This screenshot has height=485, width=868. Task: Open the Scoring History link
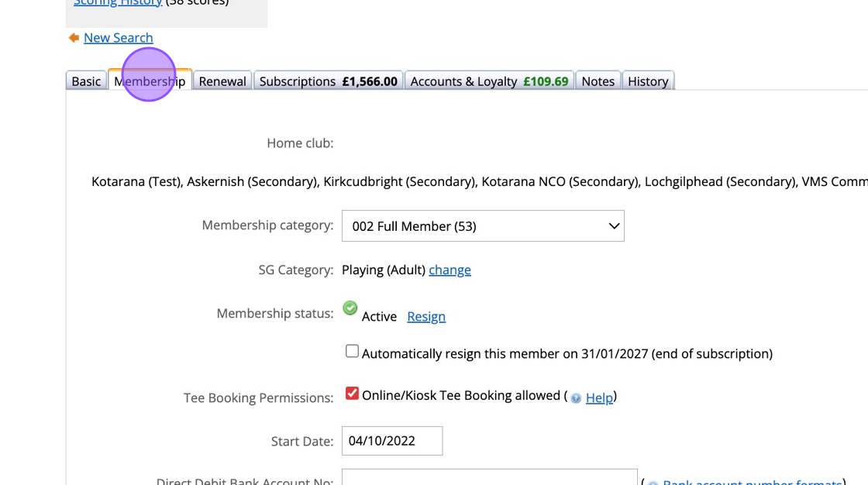[x=118, y=3]
